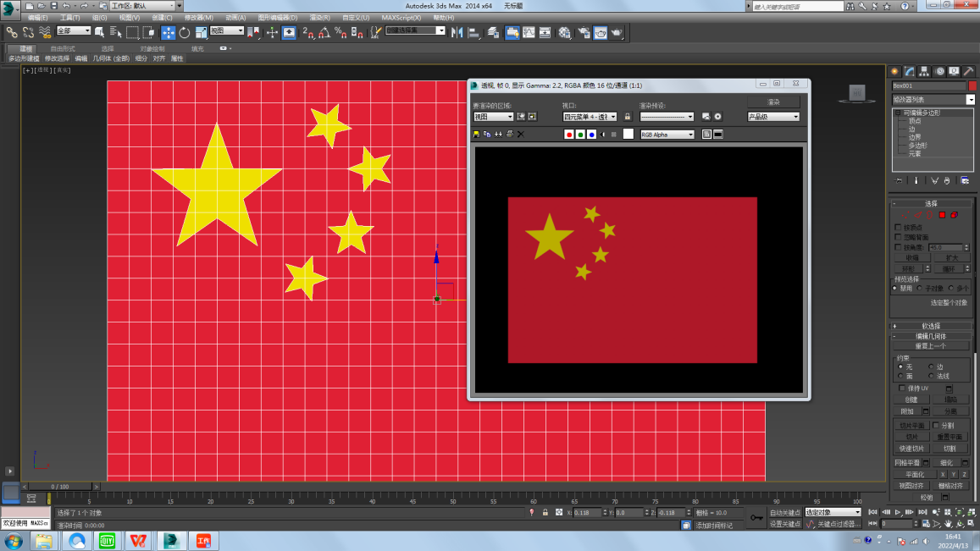Screen dimensions: 980x551
Task: Open Select by Name list icon
Action: pyautogui.click(x=116, y=32)
